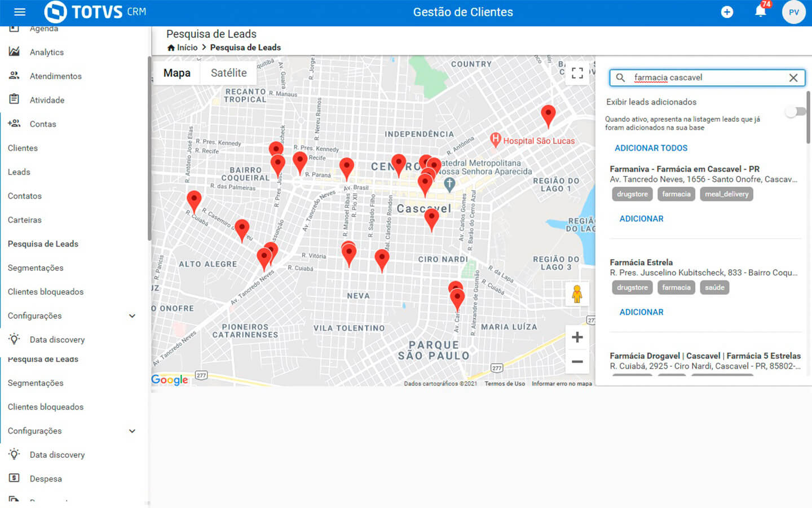The image size is (812, 508).
Task: Open the notifications bell
Action: pos(760,12)
